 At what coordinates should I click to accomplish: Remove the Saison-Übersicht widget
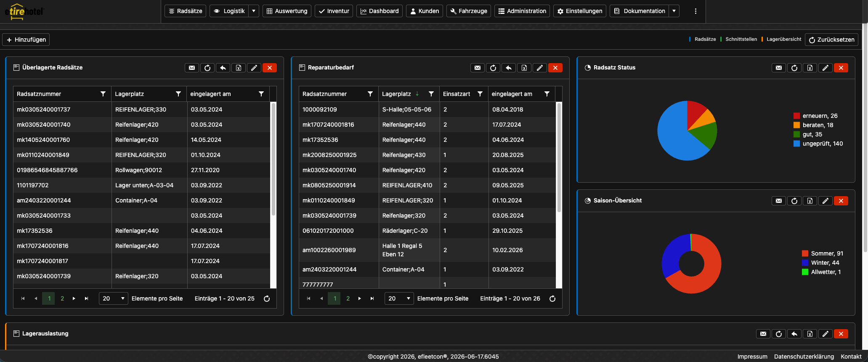[841, 201]
